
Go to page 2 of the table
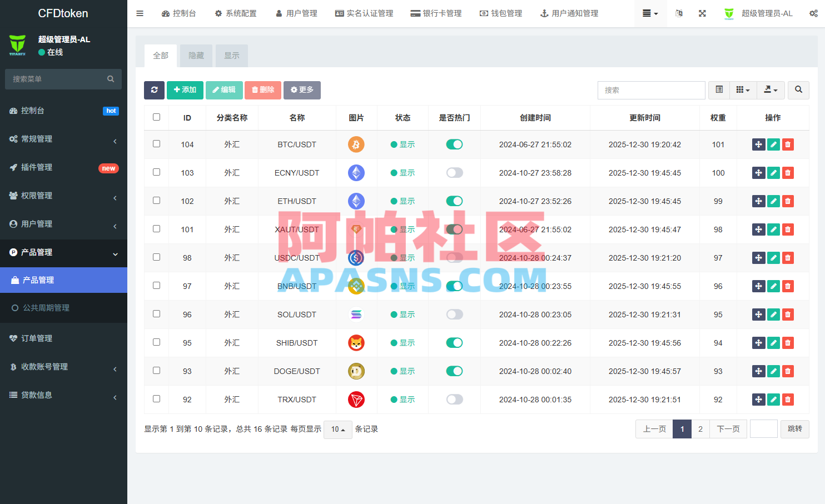(700, 429)
